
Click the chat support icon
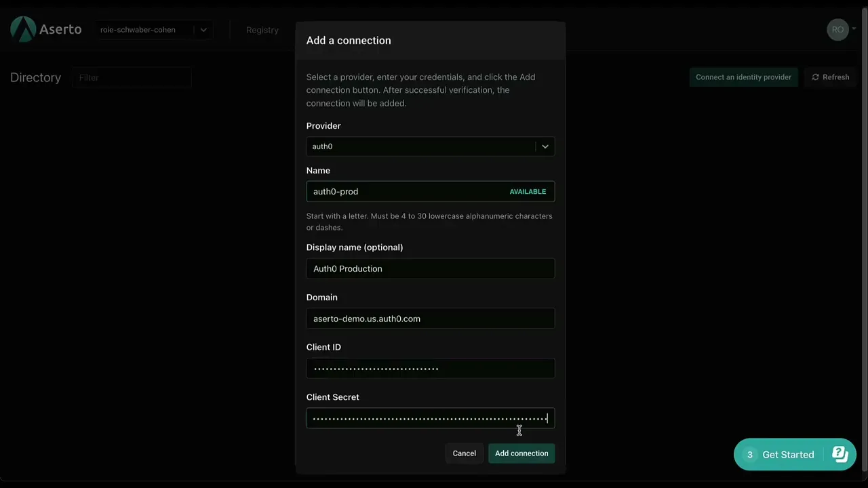point(840,454)
